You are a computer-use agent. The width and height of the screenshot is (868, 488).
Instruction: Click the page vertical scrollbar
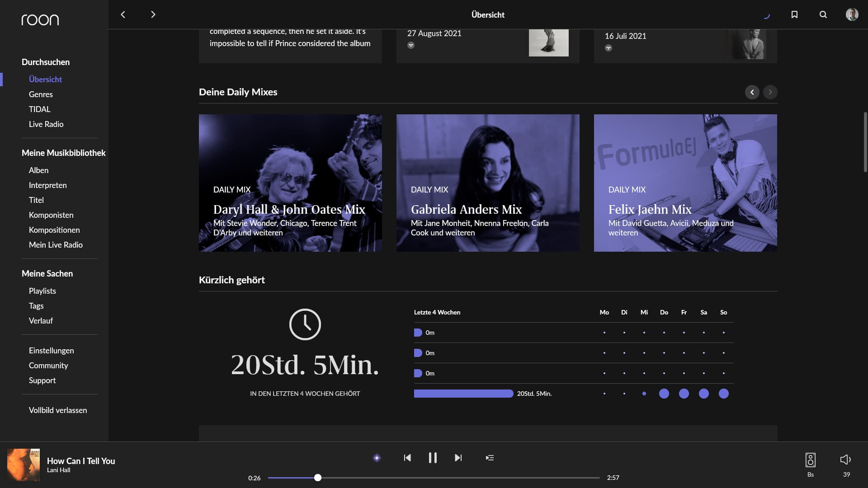[865, 142]
